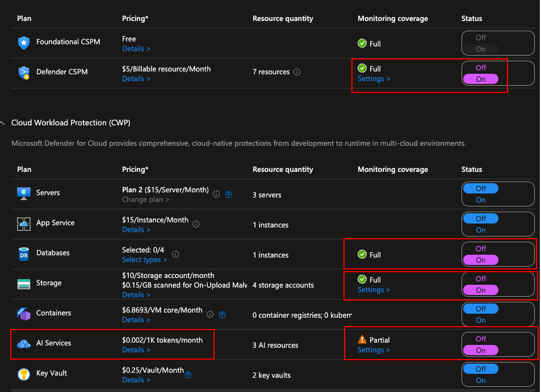
Task: Open Select types for the Databases plan
Action: pyautogui.click(x=144, y=260)
